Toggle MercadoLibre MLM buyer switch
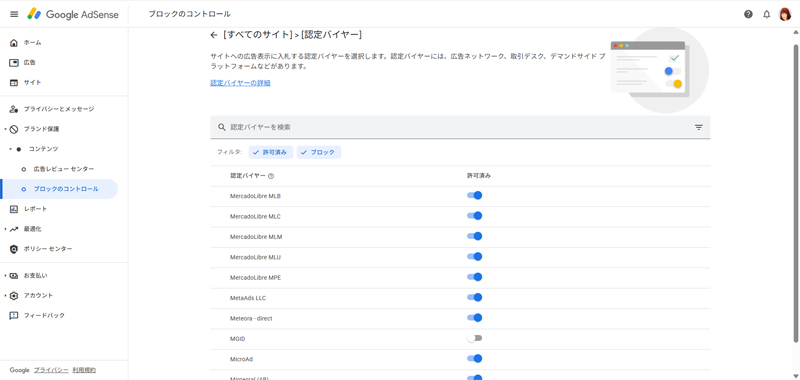The height and width of the screenshot is (380, 800). (474, 236)
